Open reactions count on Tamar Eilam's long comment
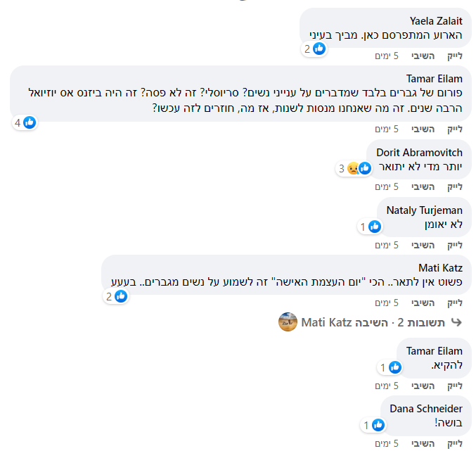This screenshot has height=451, width=476. (x=24, y=122)
